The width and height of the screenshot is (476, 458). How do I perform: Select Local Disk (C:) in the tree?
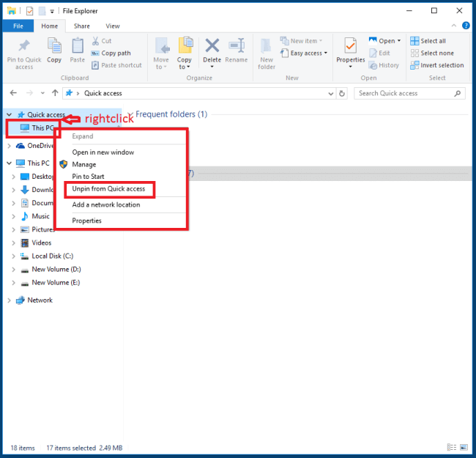[x=53, y=256]
